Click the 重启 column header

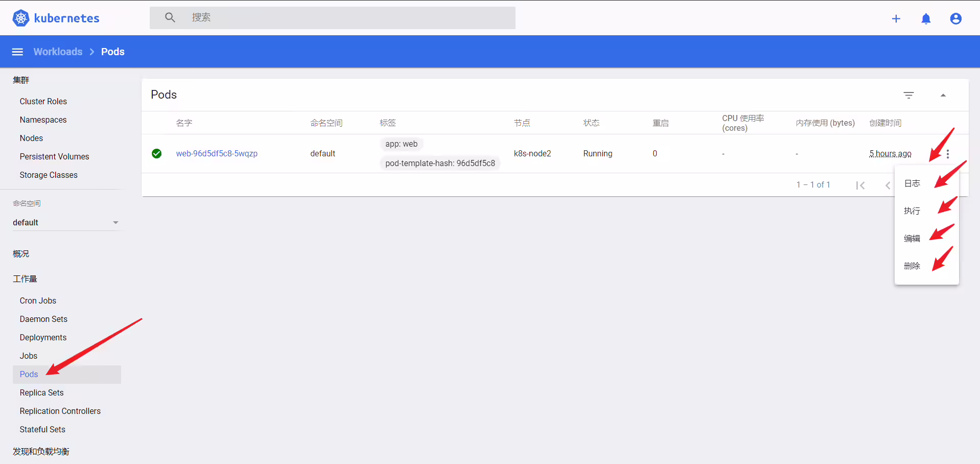[x=661, y=123]
